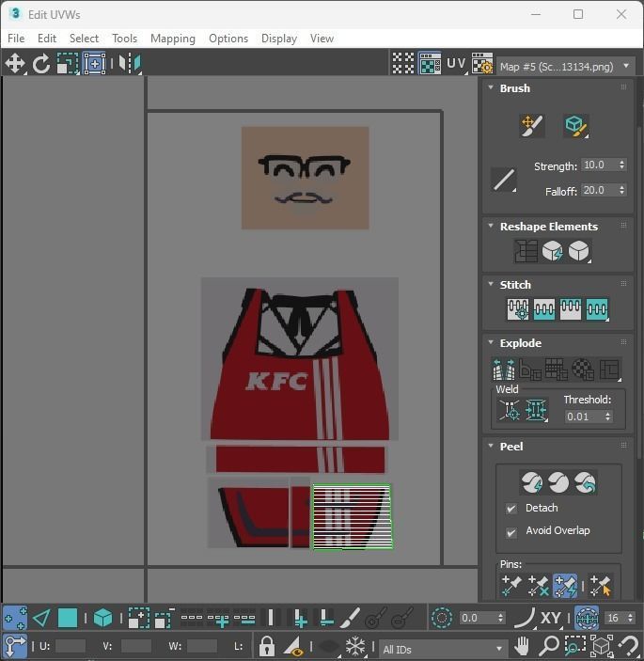Toggle the Auto Pin Moved Vertices icon
This screenshot has height=661, width=644.
(565, 586)
